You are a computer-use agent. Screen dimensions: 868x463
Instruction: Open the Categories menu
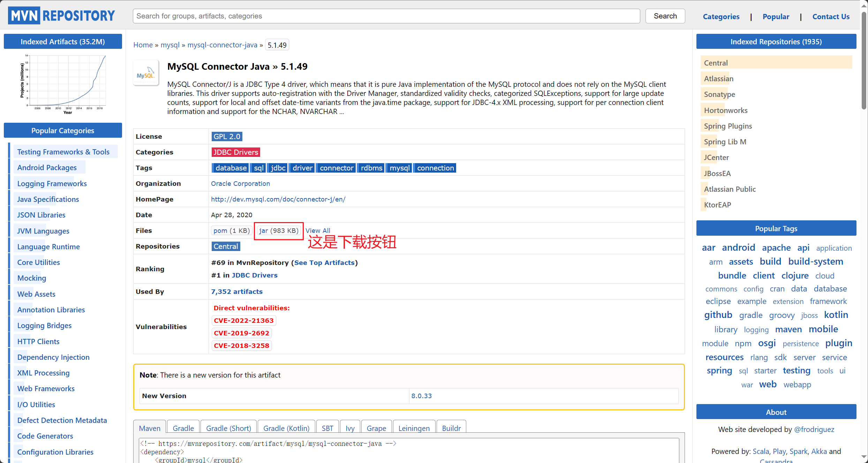[720, 16]
